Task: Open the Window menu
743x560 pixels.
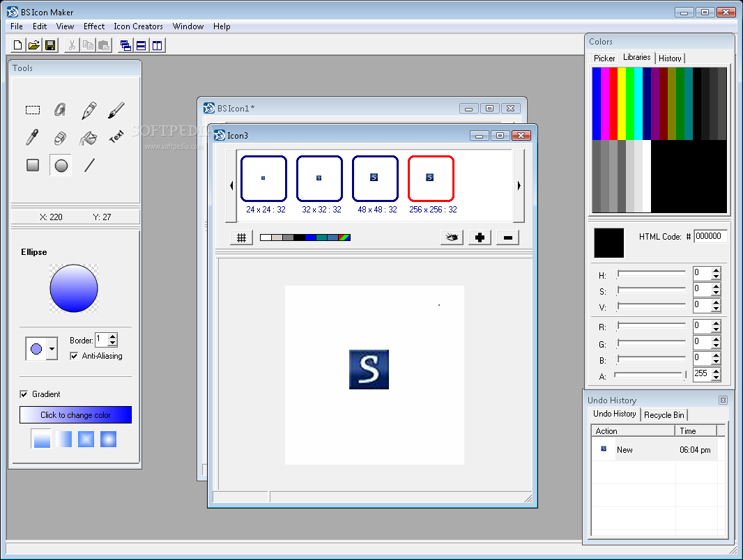Action: (x=188, y=26)
